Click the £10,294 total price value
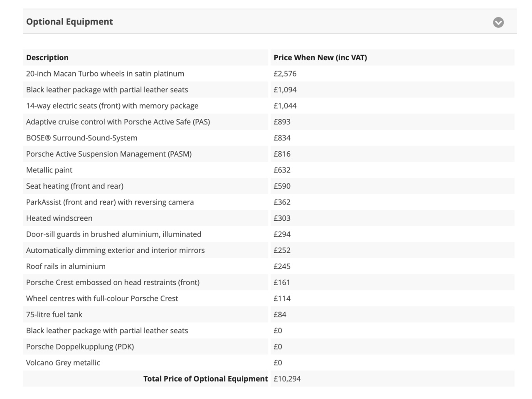This screenshot has width=532, height=399. click(x=287, y=379)
